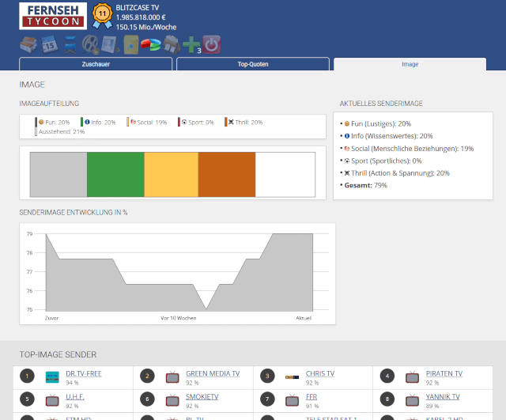Click the Sport: 0% legend entry
Screen dimensions: 506x420
(x=196, y=123)
